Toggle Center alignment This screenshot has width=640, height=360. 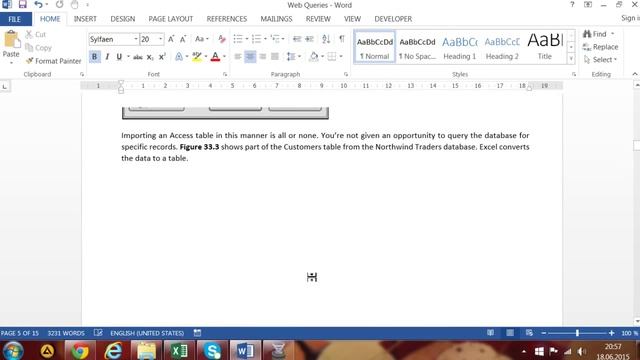[250, 57]
